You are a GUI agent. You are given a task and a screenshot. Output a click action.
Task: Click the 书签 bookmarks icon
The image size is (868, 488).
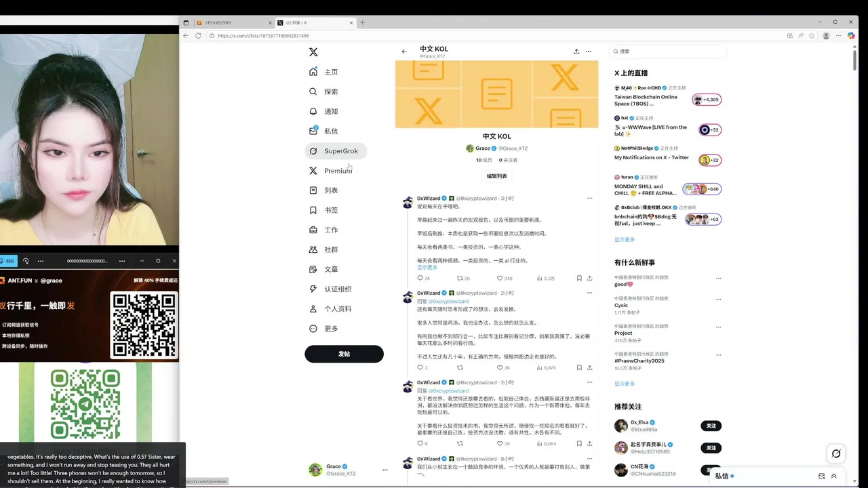click(x=313, y=210)
